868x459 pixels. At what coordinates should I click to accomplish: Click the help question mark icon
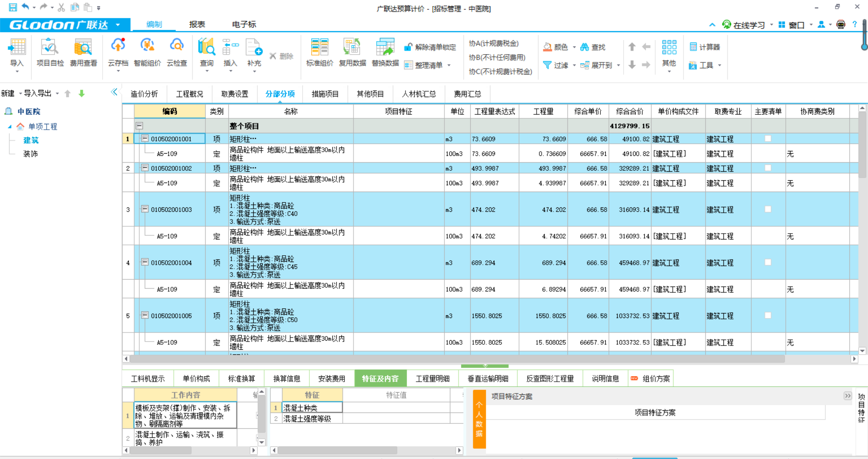pos(854,24)
